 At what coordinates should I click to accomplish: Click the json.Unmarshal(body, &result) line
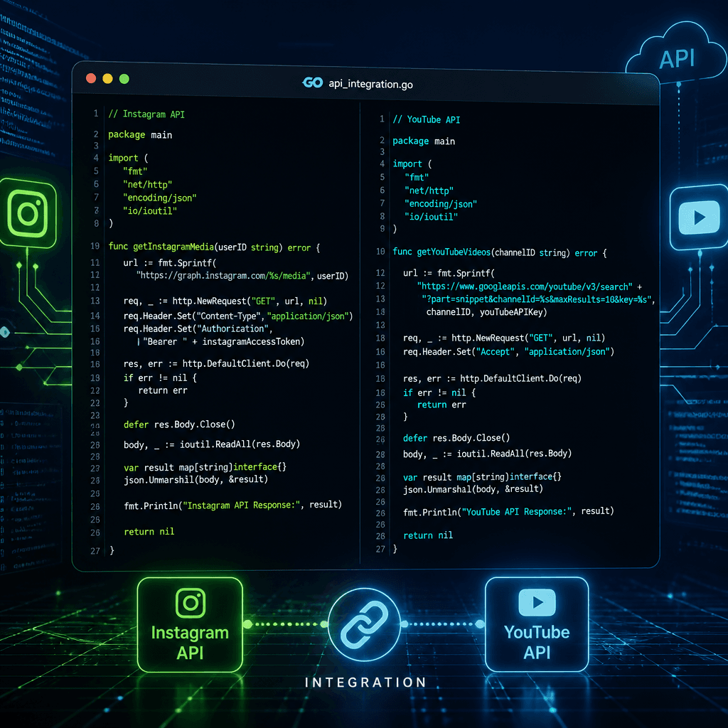[x=473, y=489]
